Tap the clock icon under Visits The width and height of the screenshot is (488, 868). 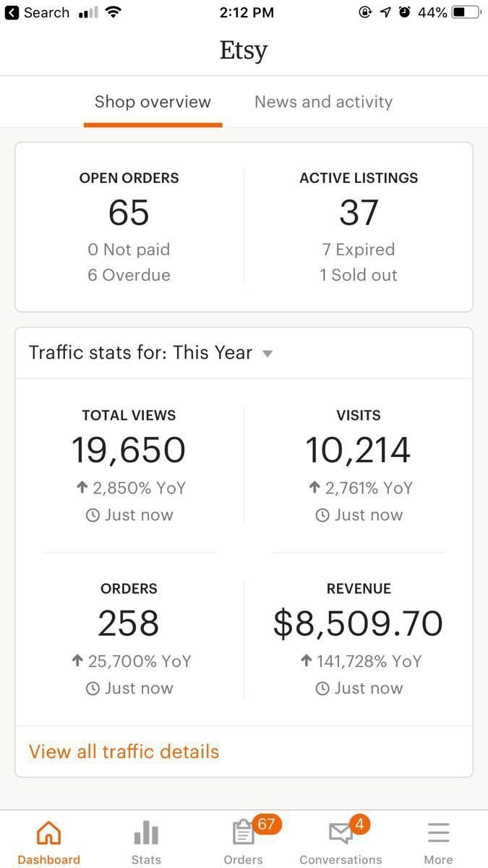(x=322, y=516)
